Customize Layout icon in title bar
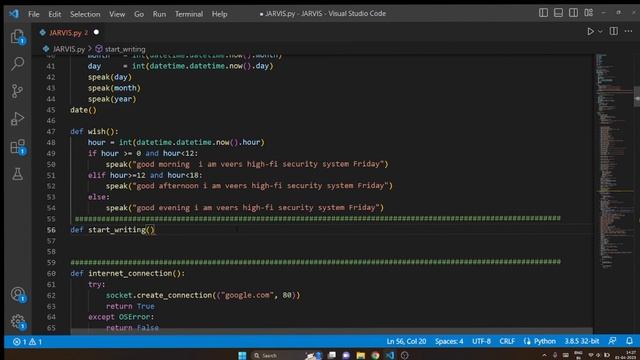 [589, 13]
